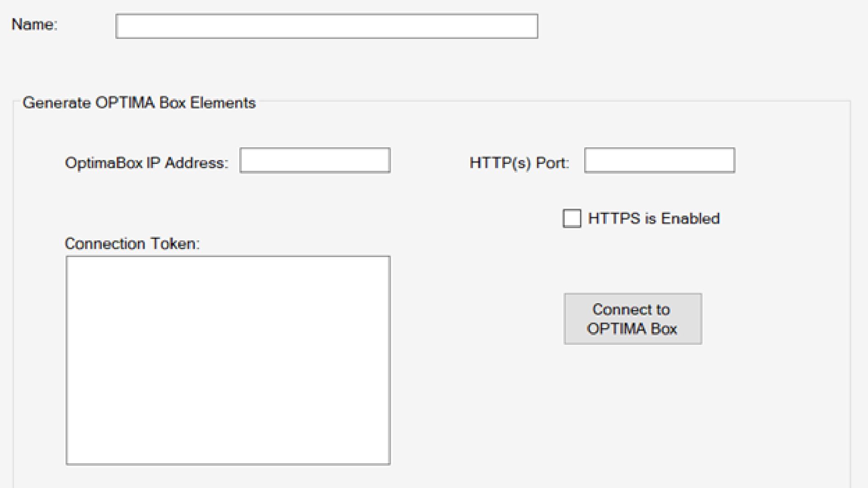This screenshot has width=868, height=488.
Task: Toggle HTTPS via its 'HTTPS is Enabled' text
Action: pyautogui.click(x=654, y=219)
